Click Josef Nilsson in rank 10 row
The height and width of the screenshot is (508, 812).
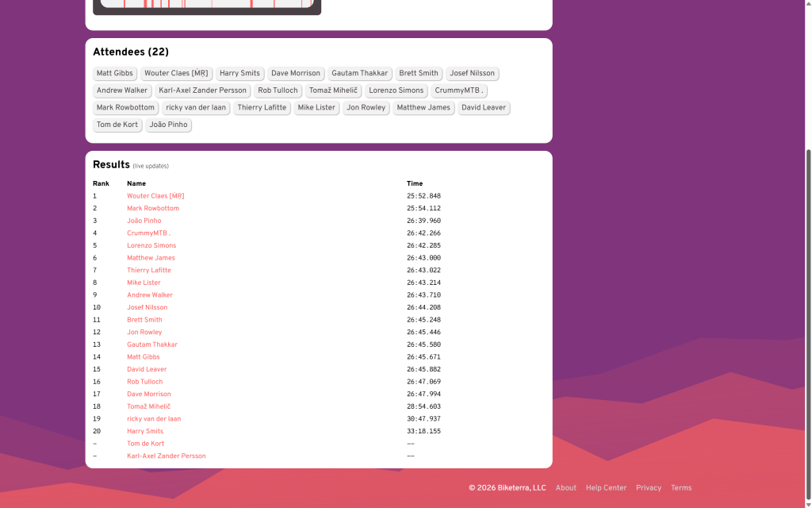click(x=147, y=308)
